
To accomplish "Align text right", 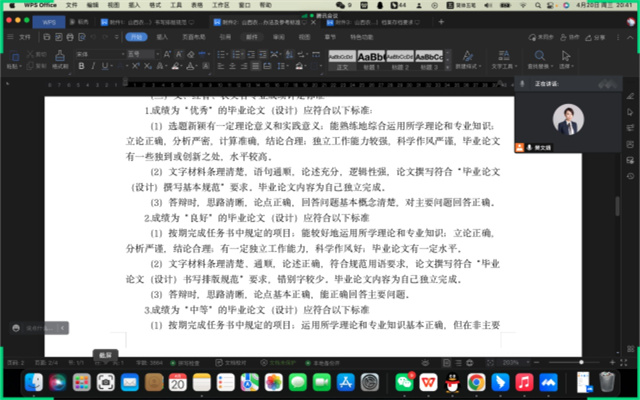I will point(244,66).
